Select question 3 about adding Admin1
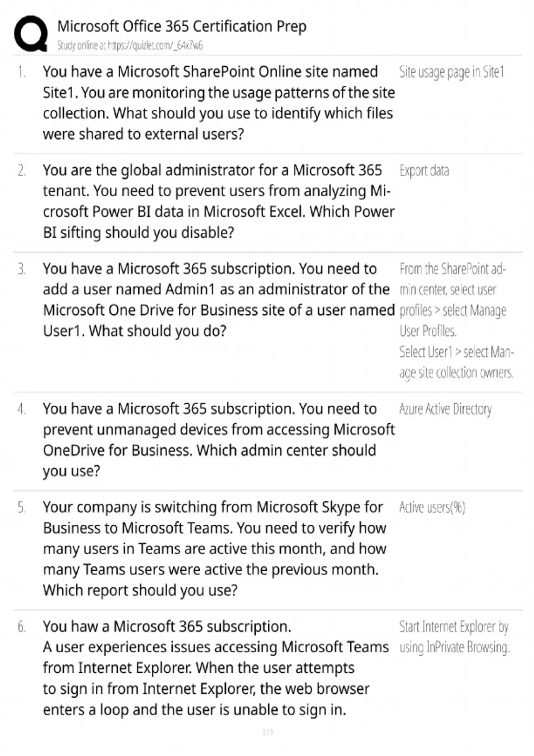534x756 pixels. point(218,300)
